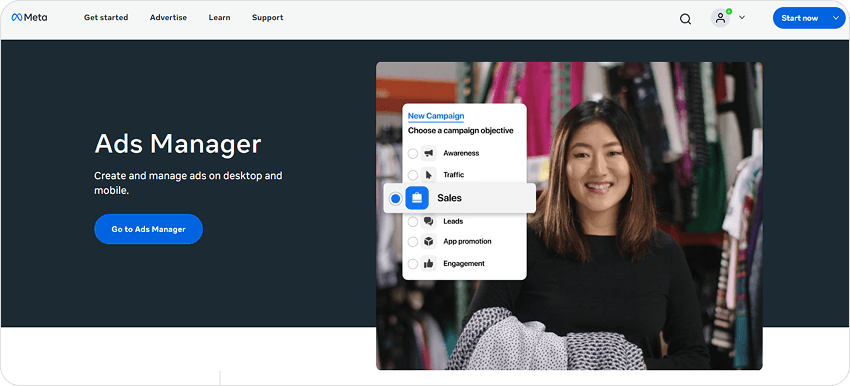The height and width of the screenshot is (386, 850).
Task: Select the Sales radio button
Action: (396, 198)
